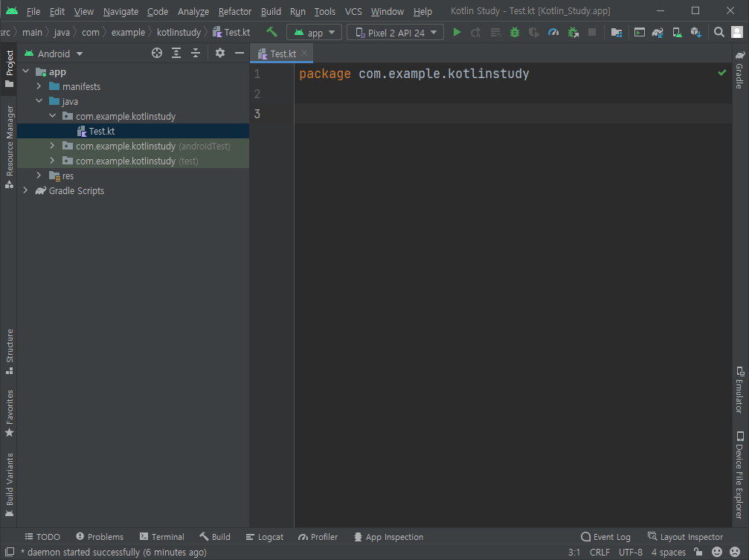Toggle read-only lock icon in status bar
Screen dimensions: 749x560
(698, 552)
